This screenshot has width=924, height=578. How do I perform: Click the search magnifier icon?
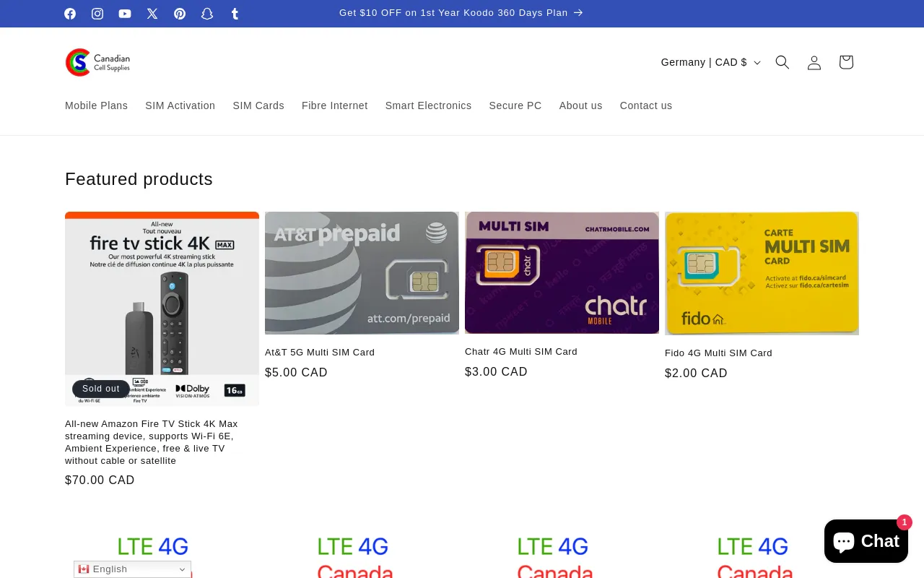point(783,62)
